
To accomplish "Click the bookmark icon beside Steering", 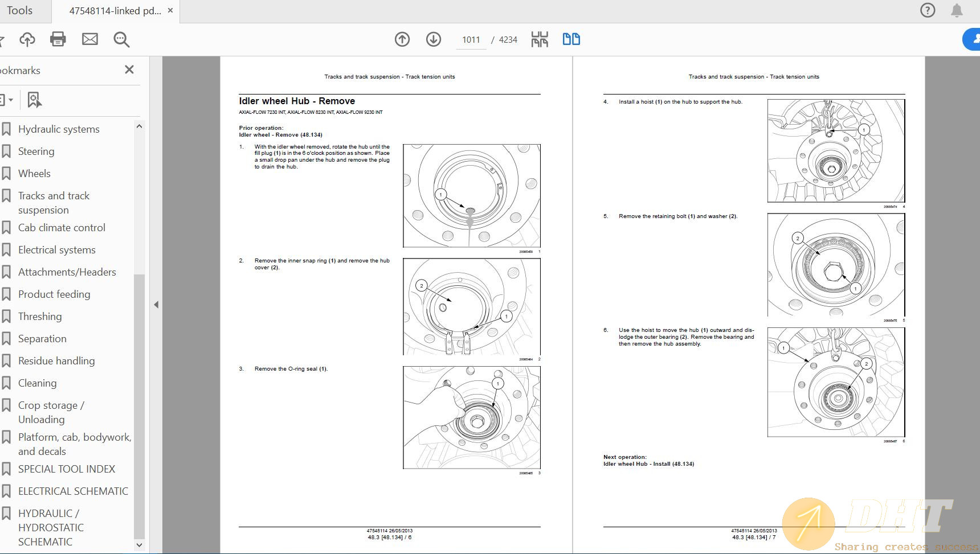I will pos(7,151).
